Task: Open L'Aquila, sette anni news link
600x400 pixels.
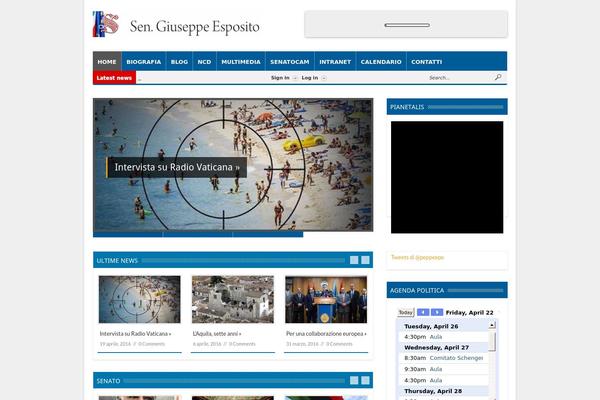Action: [217, 334]
